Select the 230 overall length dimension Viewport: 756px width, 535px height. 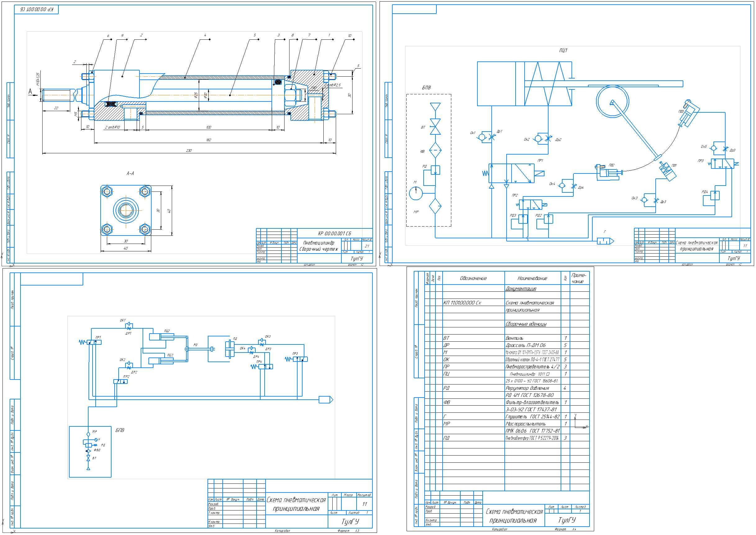click(189, 151)
